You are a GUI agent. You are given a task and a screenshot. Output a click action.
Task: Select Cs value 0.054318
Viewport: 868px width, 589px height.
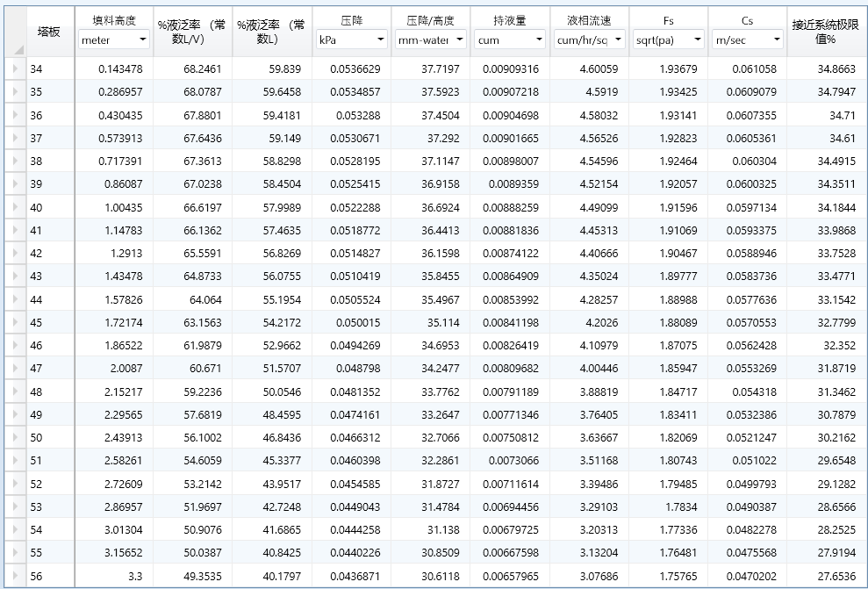[x=754, y=391]
